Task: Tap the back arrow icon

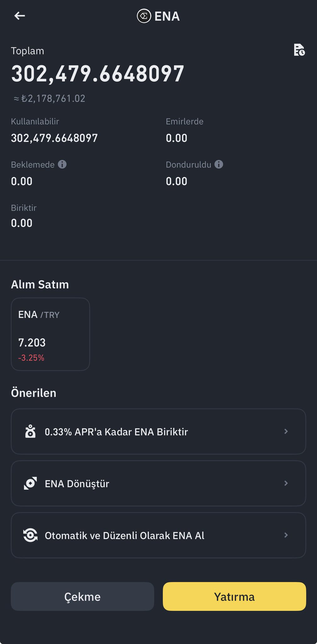Action: point(19,16)
